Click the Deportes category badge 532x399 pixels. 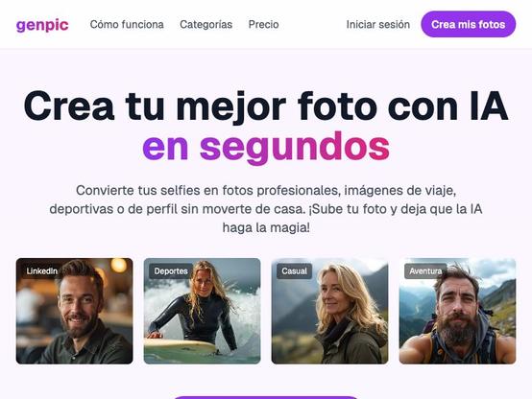pyautogui.click(x=171, y=271)
